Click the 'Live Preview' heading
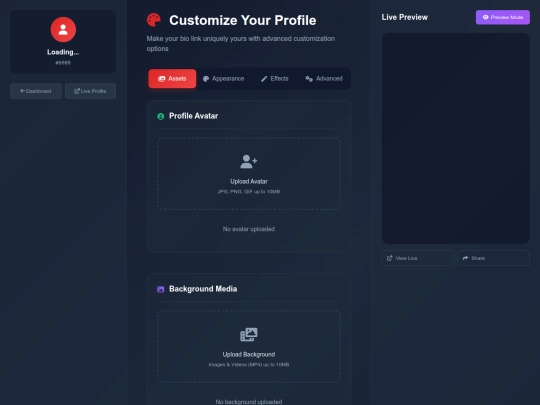Image resolution: width=540 pixels, height=405 pixels. click(x=405, y=17)
